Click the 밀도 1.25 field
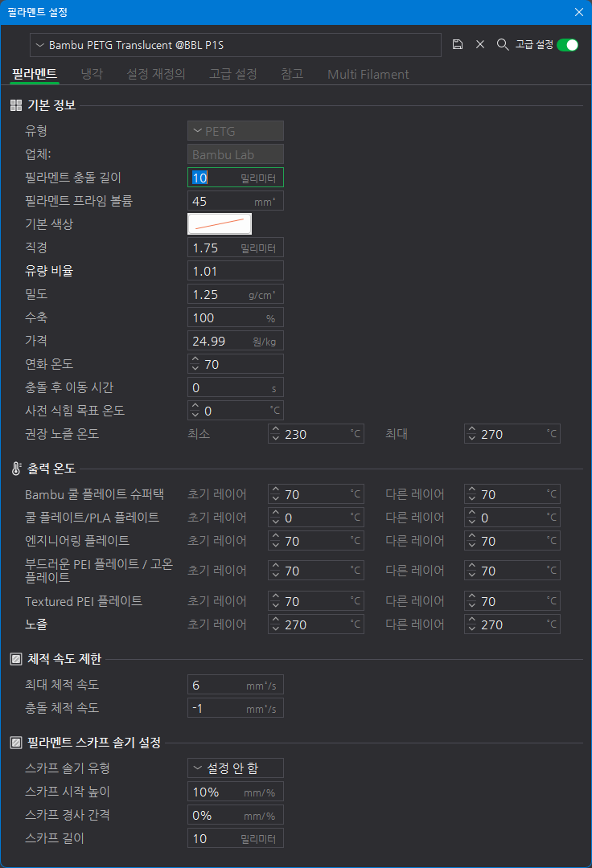592x868 pixels. click(236, 294)
